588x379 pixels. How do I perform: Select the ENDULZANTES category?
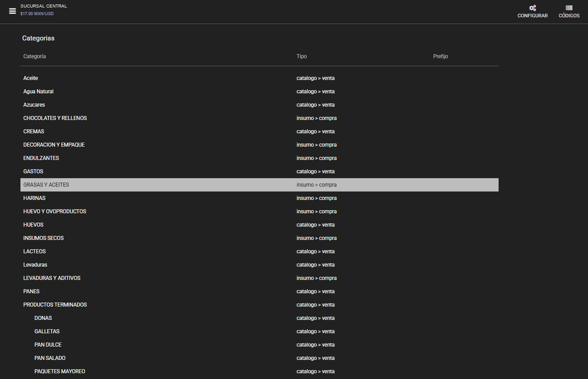click(x=259, y=158)
